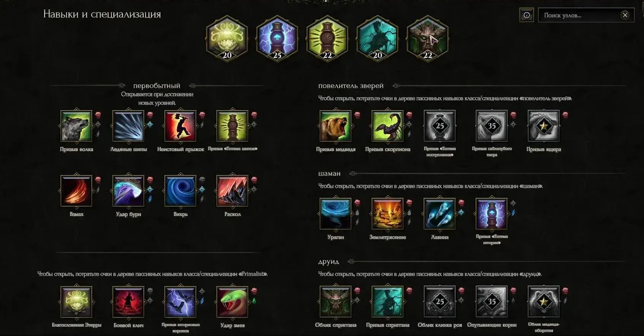Select the Призыв скорпиона skill icon
This screenshot has height=336, width=644.
(x=388, y=126)
